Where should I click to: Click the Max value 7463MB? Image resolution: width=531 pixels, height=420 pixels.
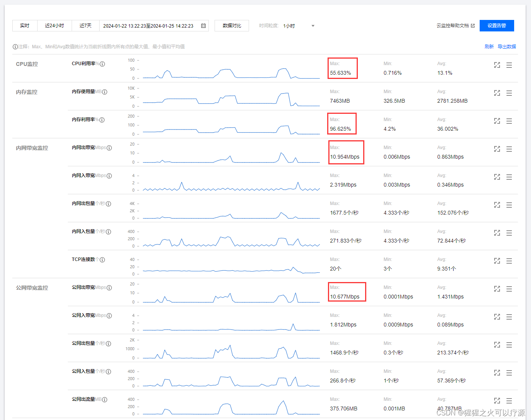click(340, 101)
